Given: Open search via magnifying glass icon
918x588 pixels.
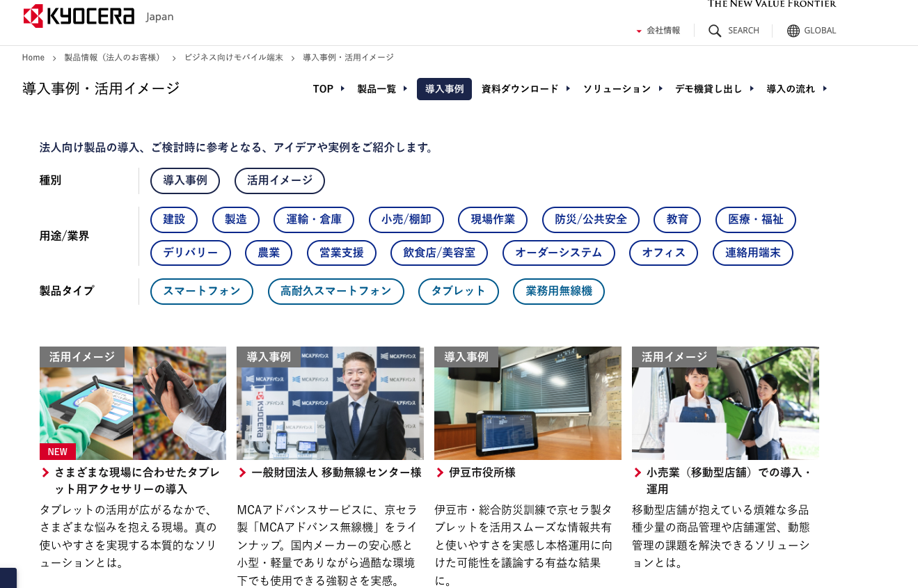Looking at the screenshot, I should 715,31.
